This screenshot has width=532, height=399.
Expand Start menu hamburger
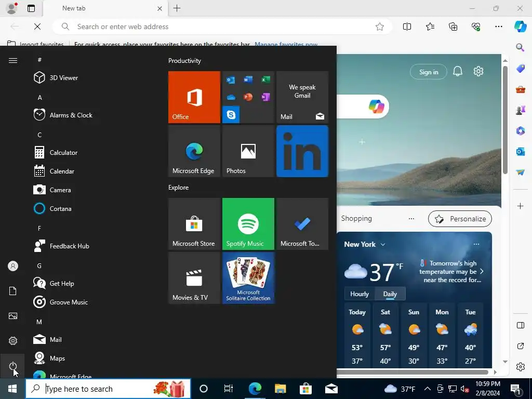click(13, 60)
